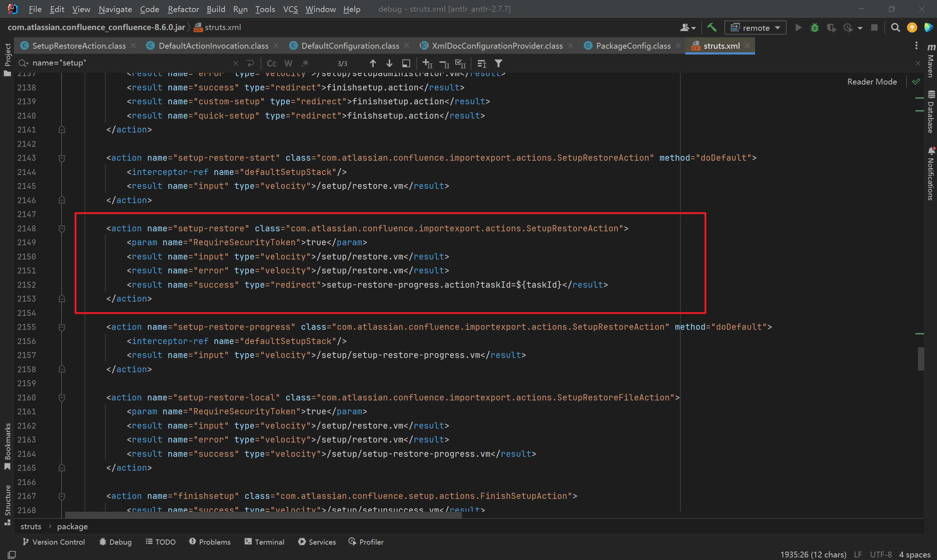The height and width of the screenshot is (560, 937).
Task: Run the remote configuration with the play icon
Action: coord(799,27)
